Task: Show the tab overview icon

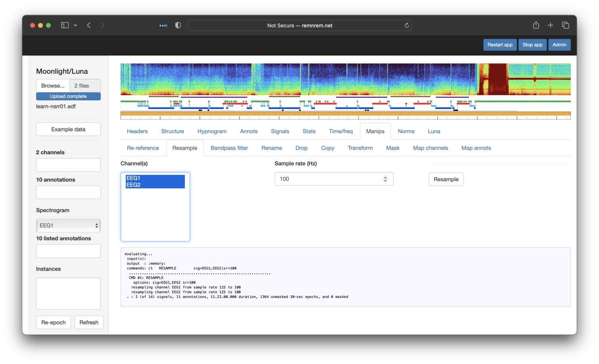Action: (566, 25)
